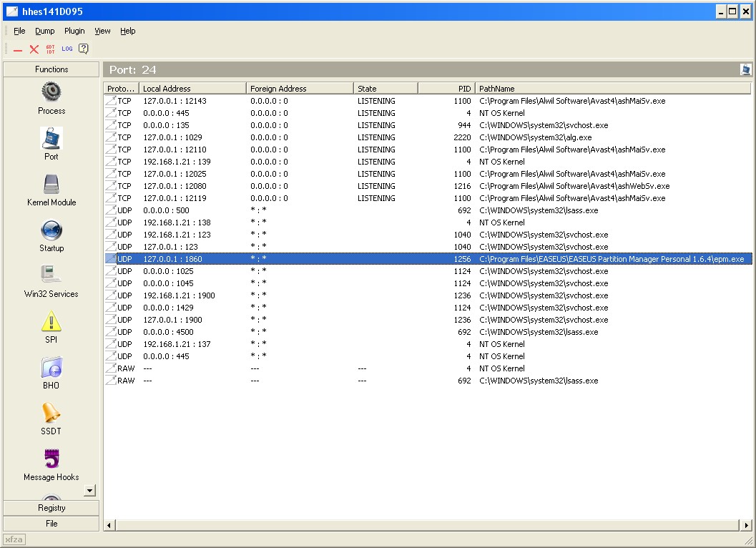756x548 pixels.
Task: Click the app icon in the title bar
Action: (12, 11)
